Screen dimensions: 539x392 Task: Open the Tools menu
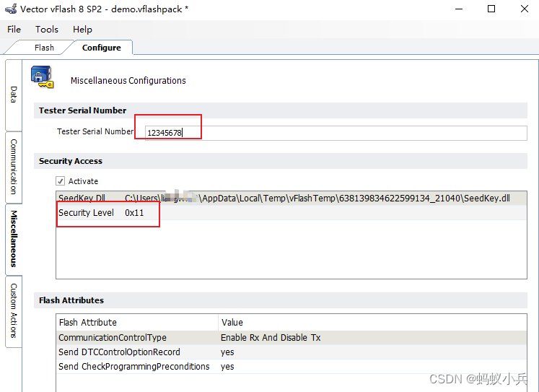coord(47,30)
